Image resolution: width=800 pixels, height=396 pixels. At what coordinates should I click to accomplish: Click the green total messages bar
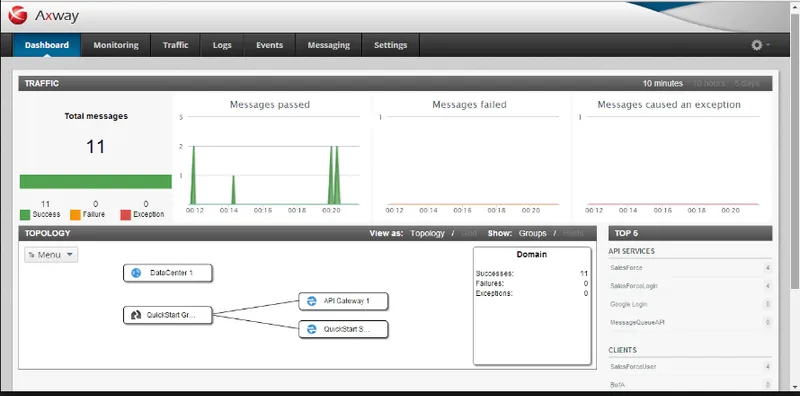click(x=95, y=182)
